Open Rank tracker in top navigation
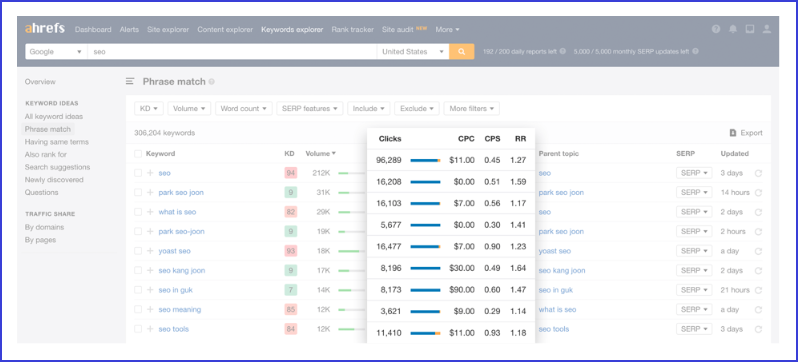Screen dimensions: 798x362 pos(352,30)
